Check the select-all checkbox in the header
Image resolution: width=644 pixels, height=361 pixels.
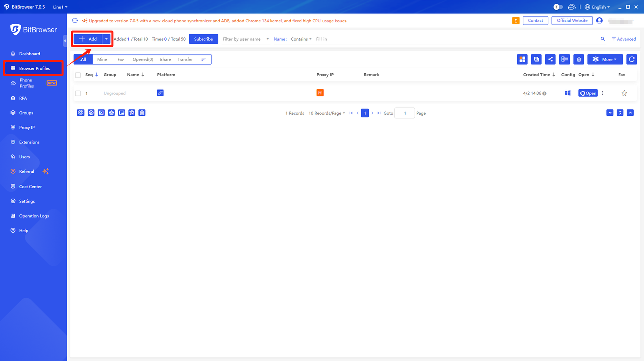(x=78, y=74)
